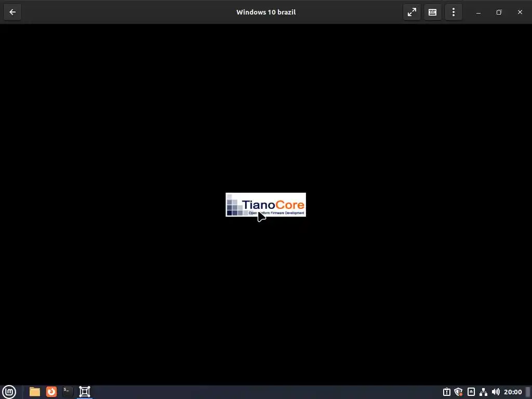Click the TianoCore logo in the VM display
Screen dimensions: 532x399
tap(265, 205)
